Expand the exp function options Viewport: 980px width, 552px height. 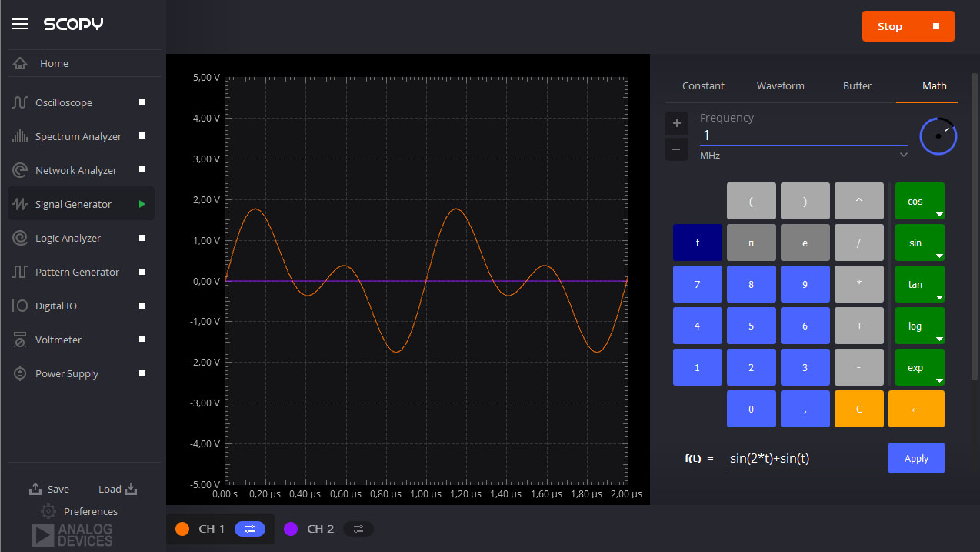938,381
